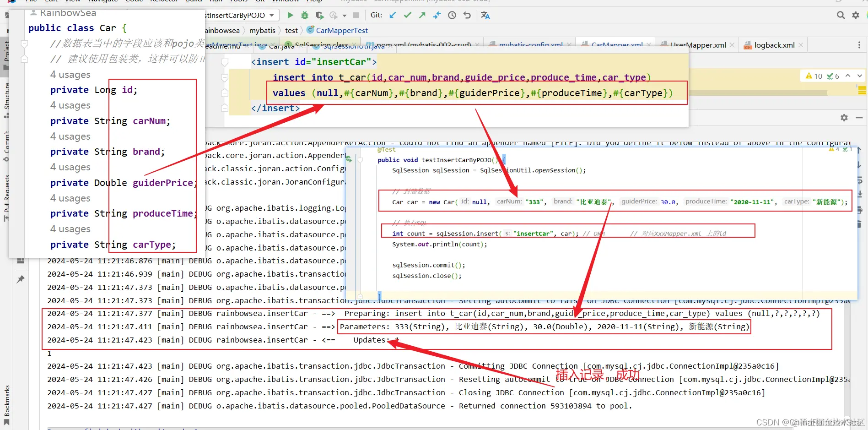Switch to the logback.xml tab

pyautogui.click(x=774, y=45)
